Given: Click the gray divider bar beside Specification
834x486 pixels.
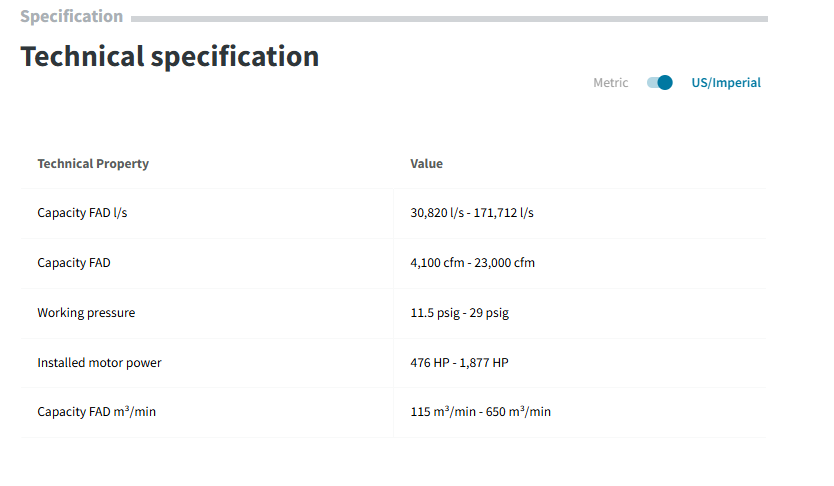Looking at the screenshot, I should 449,18.
